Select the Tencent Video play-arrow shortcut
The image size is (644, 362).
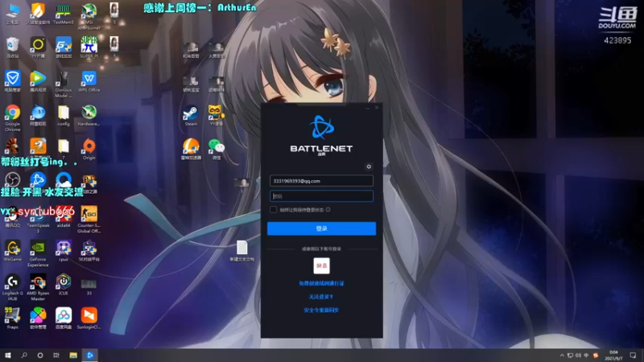coord(38,81)
